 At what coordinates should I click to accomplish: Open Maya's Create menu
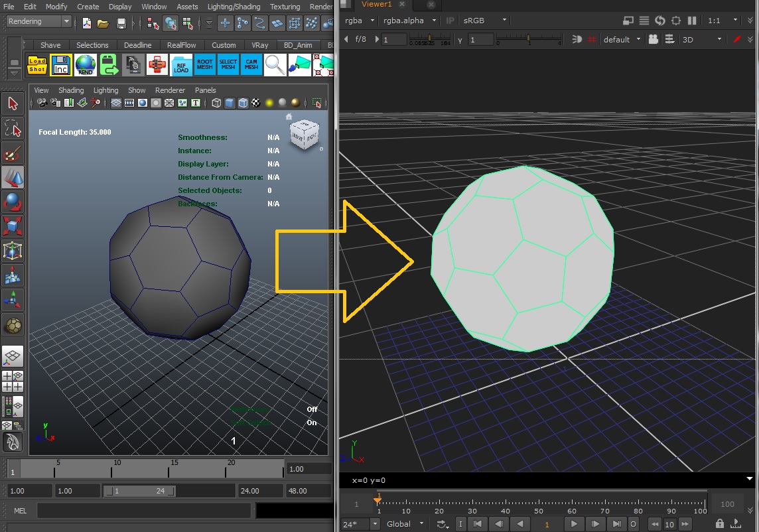[x=88, y=6]
